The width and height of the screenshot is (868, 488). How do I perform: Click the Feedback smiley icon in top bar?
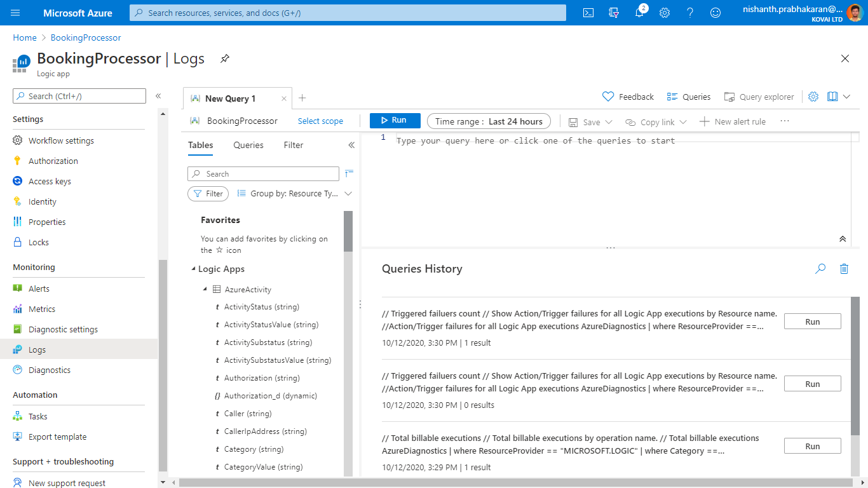pos(715,13)
